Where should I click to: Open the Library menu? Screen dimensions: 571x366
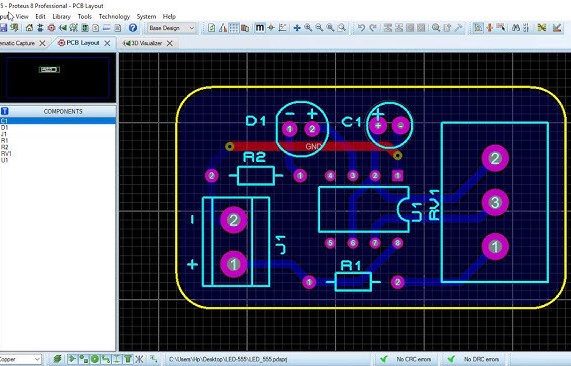pyautogui.click(x=62, y=17)
